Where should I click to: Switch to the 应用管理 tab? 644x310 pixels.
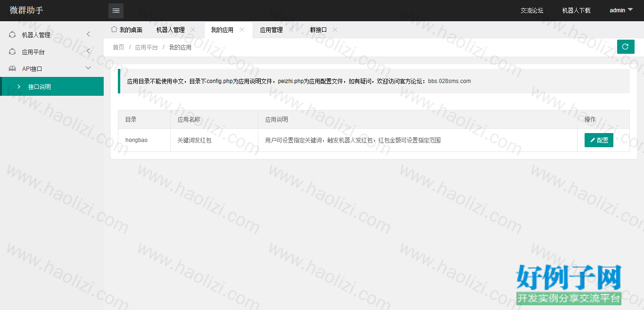pos(278,30)
